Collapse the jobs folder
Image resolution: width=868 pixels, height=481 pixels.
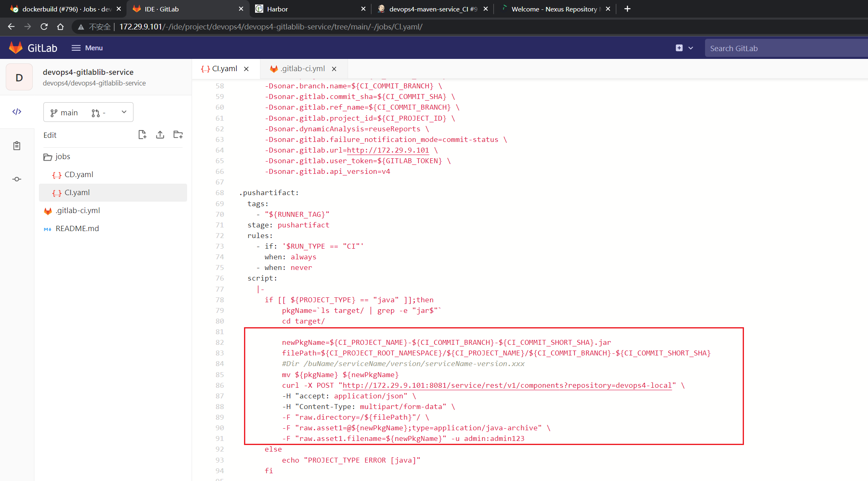coord(57,157)
